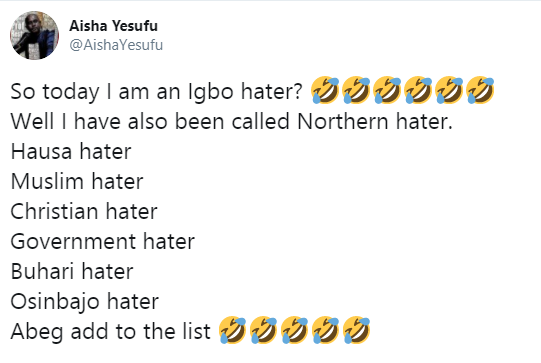The image size is (541, 363).
Task: Click the 'So today I am an Igbo hater?' text
Action: click(157, 92)
